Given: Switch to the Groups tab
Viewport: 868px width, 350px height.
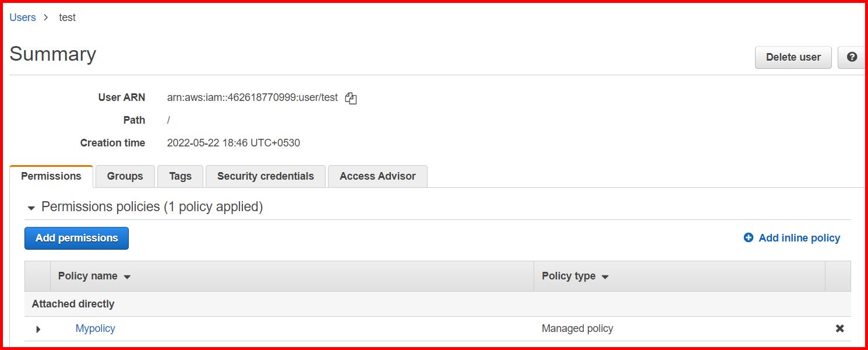Looking at the screenshot, I should pyautogui.click(x=124, y=176).
